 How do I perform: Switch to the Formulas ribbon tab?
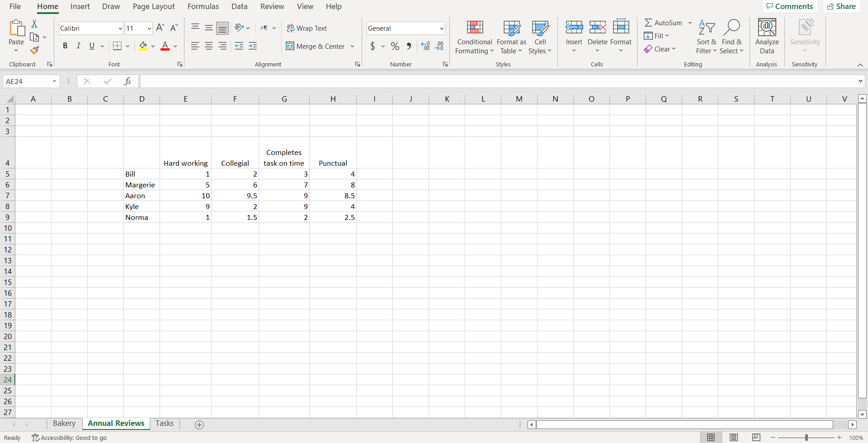[203, 6]
